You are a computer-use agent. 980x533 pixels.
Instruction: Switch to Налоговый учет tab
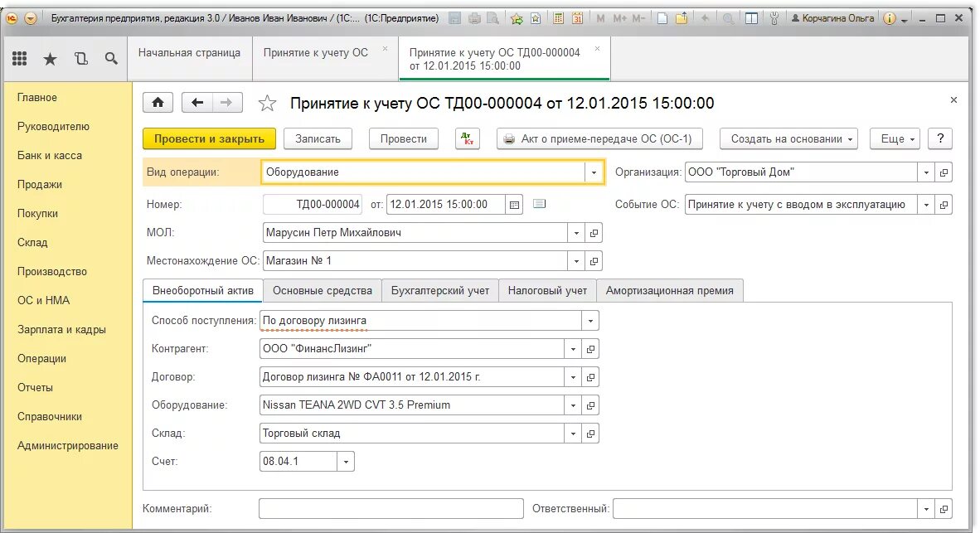(x=547, y=291)
